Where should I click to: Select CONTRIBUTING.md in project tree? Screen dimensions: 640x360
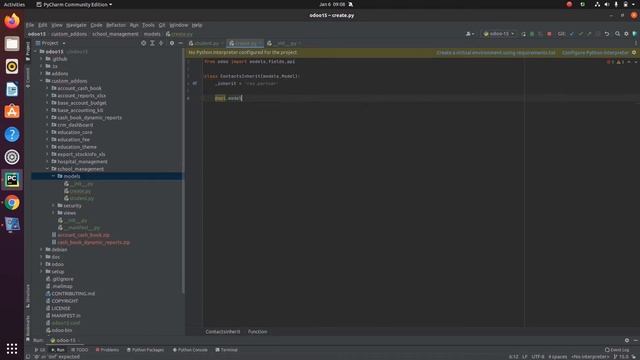(73, 293)
